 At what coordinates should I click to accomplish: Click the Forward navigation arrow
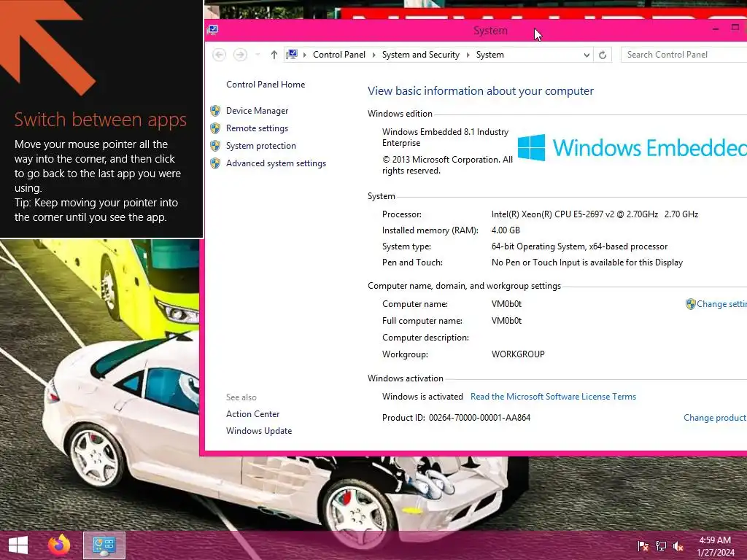click(x=240, y=55)
